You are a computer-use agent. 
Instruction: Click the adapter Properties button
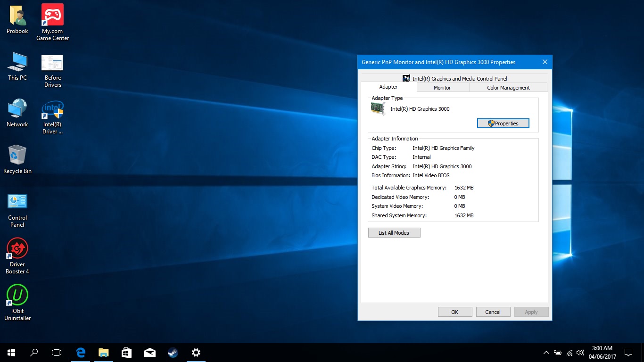click(503, 123)
